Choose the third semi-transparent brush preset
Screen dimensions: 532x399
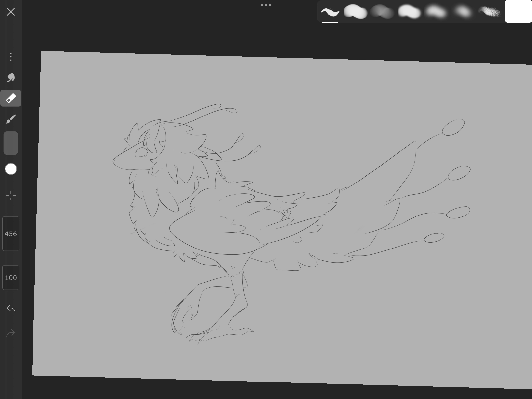[382, 12]
